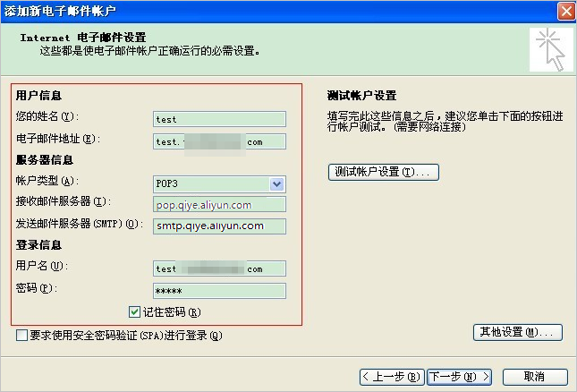Image resolution: width=577 pixels, height=392 pixels.
Task: Click the 您的姓名 input field
Action: [x=219, y=119]
